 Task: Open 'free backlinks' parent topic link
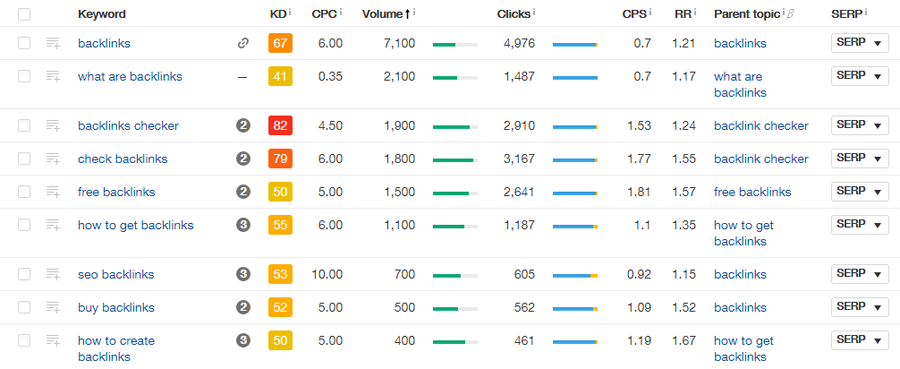point(752,192)
